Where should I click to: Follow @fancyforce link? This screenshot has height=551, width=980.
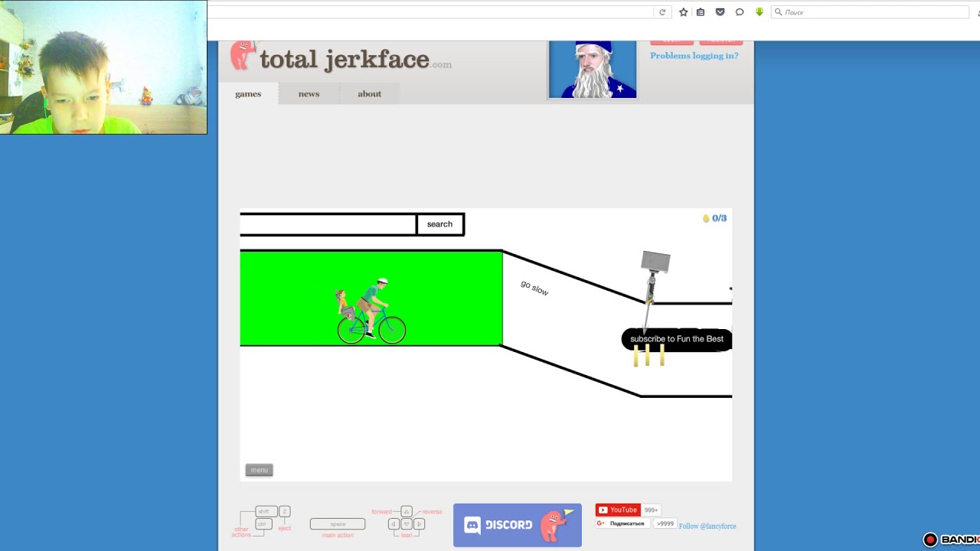point(707,526)
